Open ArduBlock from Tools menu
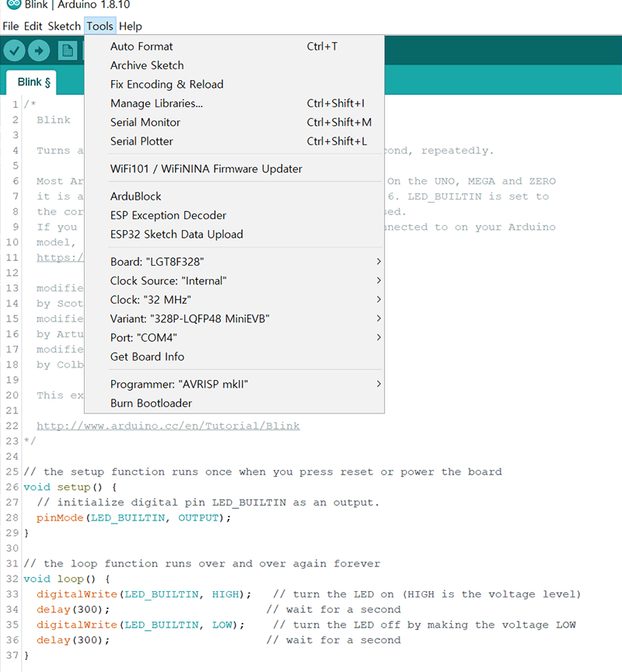 [234, 197]
